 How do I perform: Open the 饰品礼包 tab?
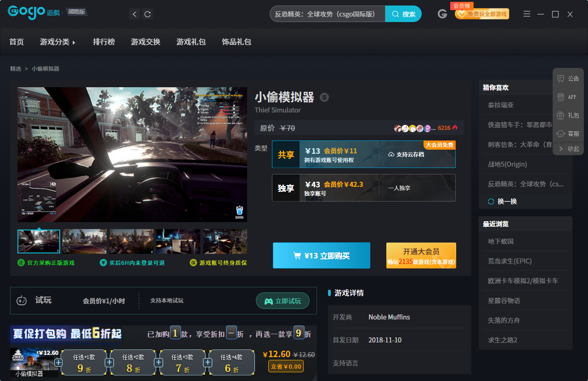237,42
